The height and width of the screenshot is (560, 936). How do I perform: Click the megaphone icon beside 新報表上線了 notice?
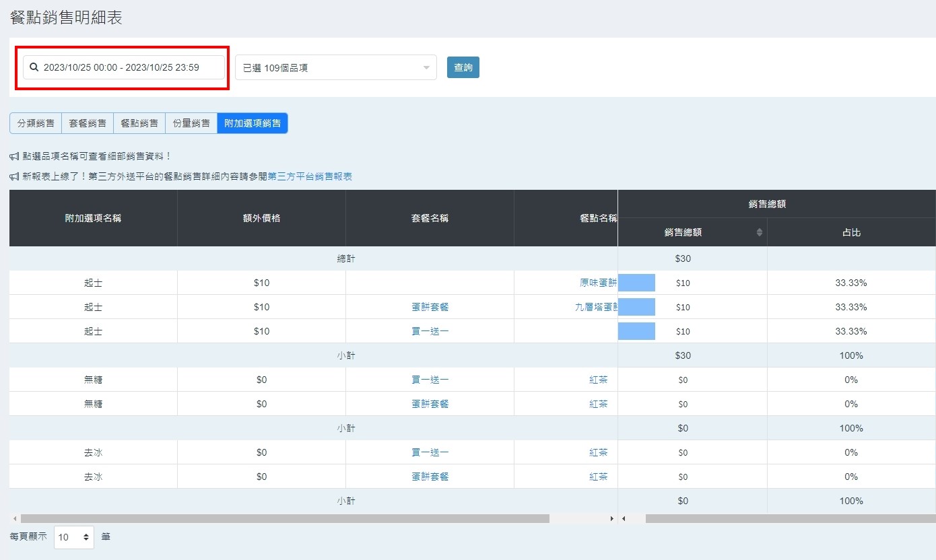point(14,176)
